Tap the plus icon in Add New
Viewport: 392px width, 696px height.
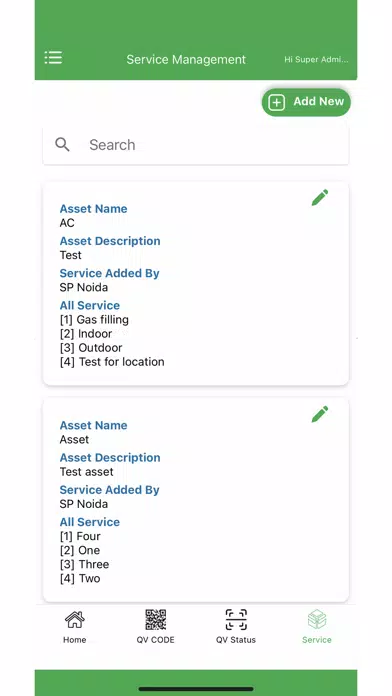click(277, 103)
